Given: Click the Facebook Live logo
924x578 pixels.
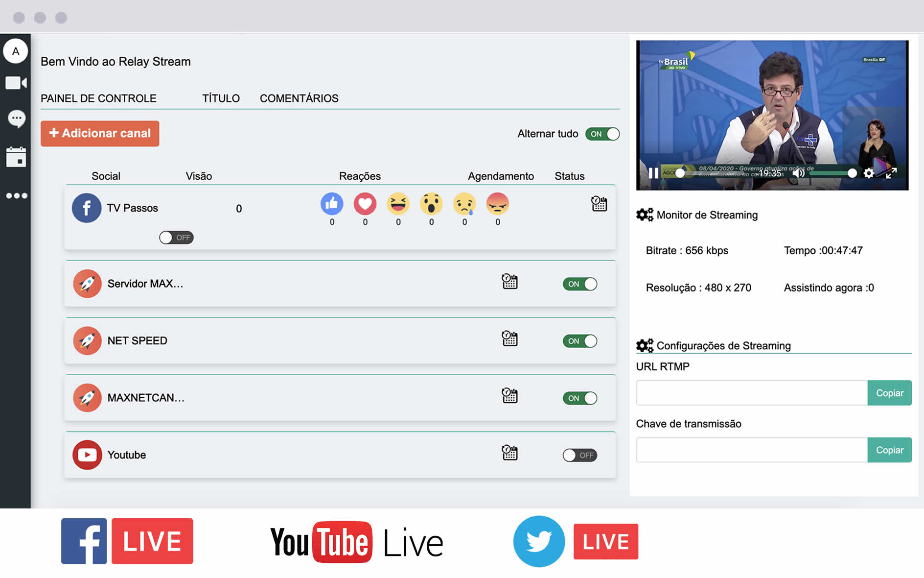Looking at the screenshot, I should (127, 541).
